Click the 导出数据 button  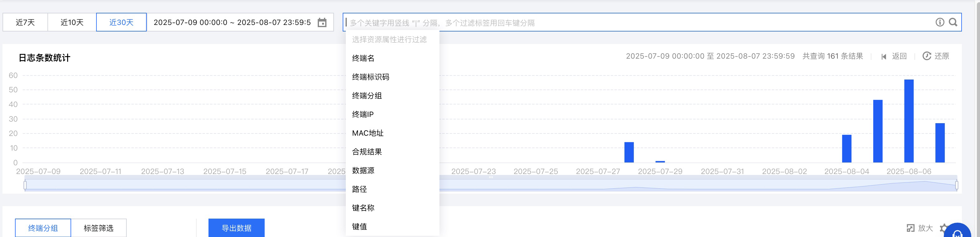coord(236,228)
